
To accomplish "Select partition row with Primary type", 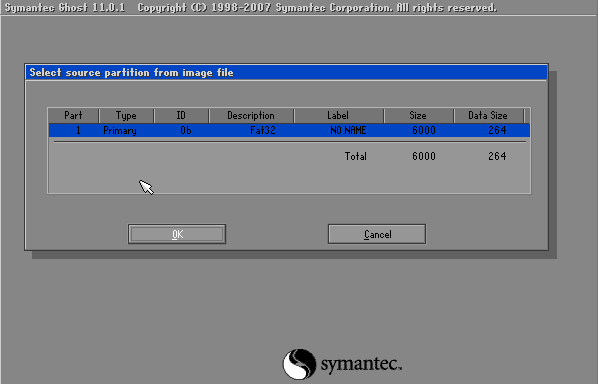I will tap(289, 130).
